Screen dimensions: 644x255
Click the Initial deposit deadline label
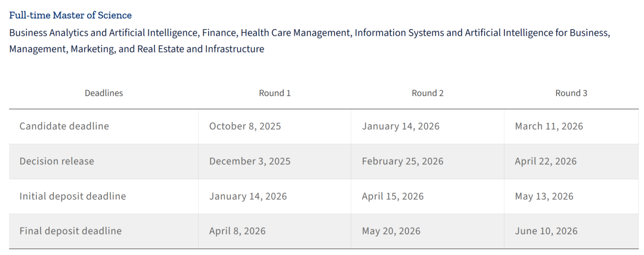point(73,196)
